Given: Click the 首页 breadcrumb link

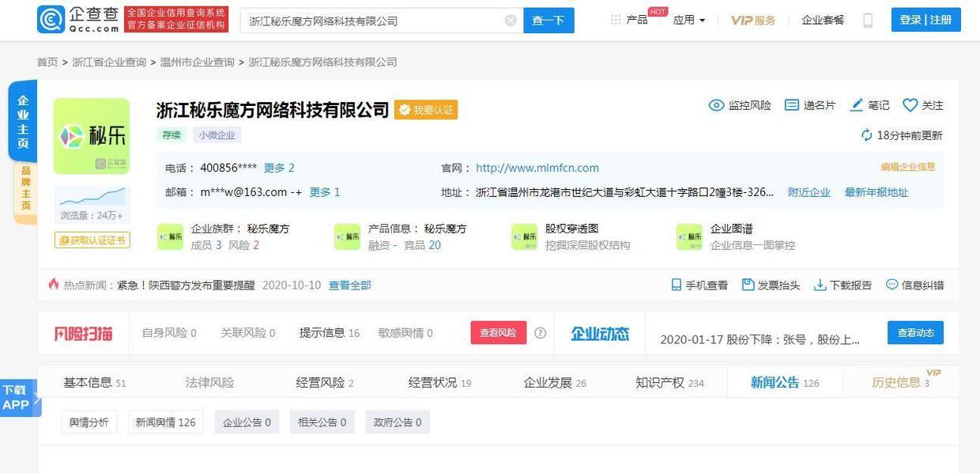Looking at the screenshot, I should (x=47, y=62).
